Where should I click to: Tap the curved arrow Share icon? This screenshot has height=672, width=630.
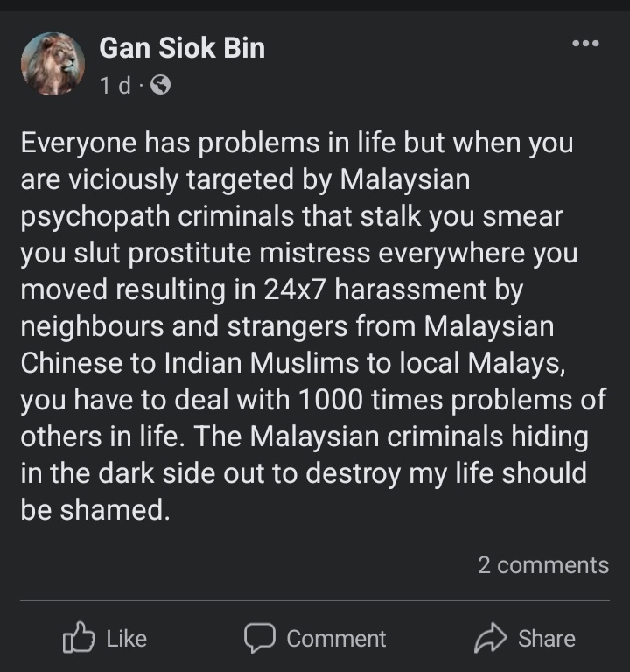[491, 637]
